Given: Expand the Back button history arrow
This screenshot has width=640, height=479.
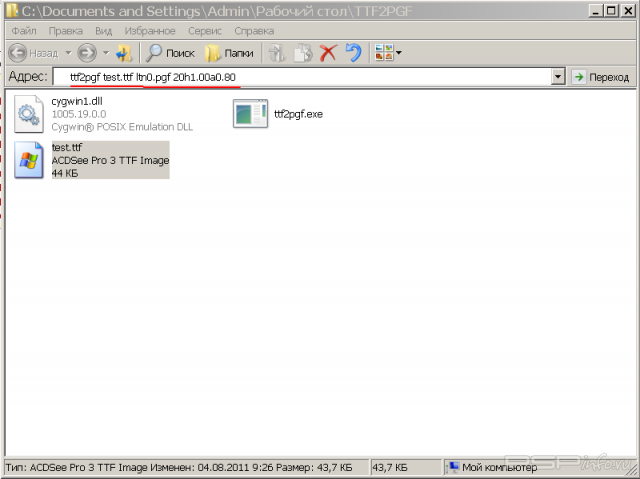Looking at the screenshot, I should (x=68, y=53).
